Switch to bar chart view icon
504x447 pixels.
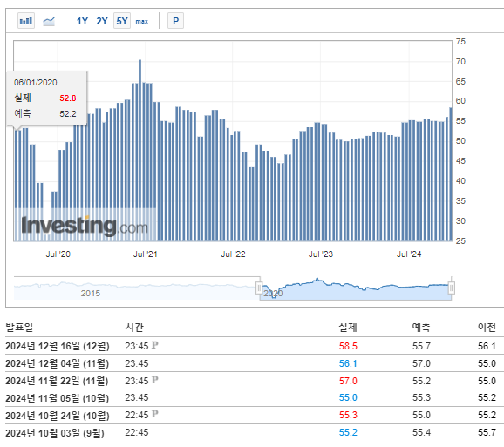point(26,21)
